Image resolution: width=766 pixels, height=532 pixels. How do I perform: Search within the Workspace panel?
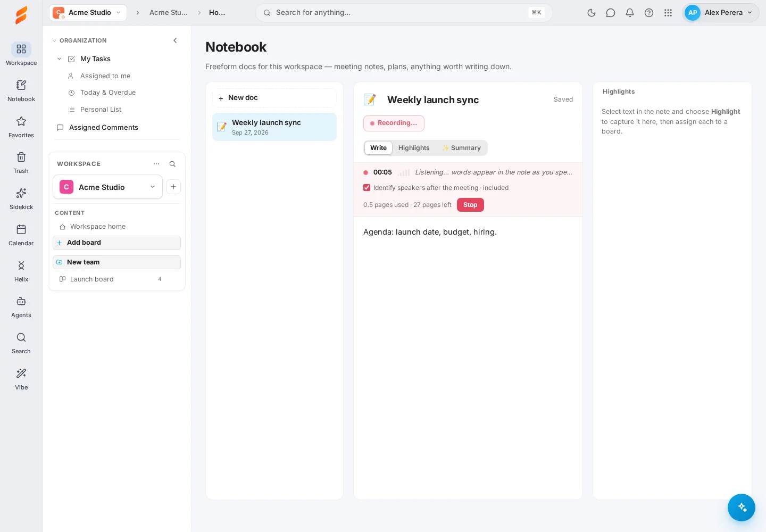point(172,164)
